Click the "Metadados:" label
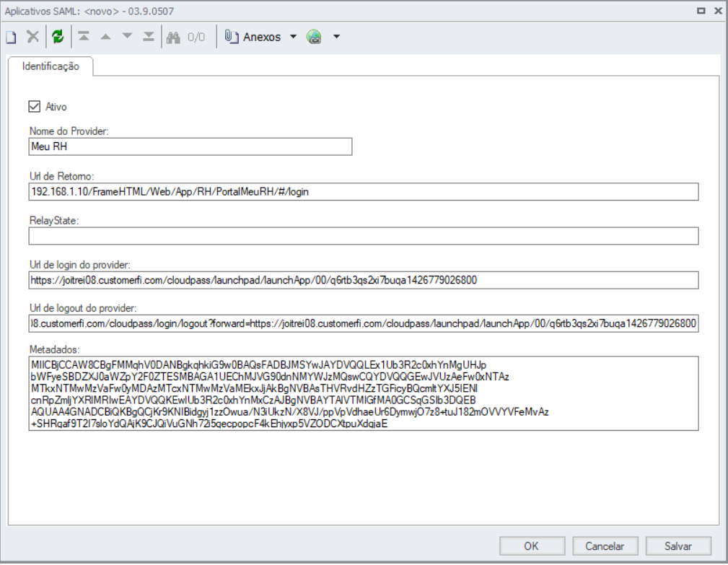 pos(55,349)
